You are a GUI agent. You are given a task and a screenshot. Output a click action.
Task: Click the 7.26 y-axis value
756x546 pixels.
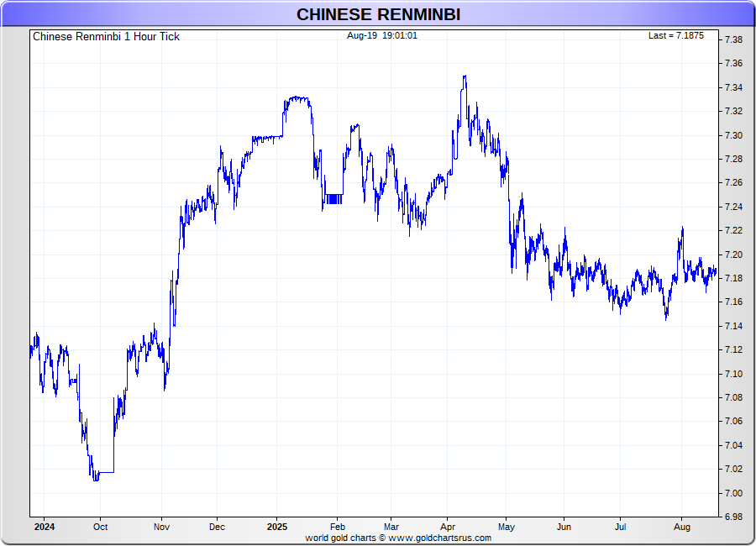(x=734, y=182)
